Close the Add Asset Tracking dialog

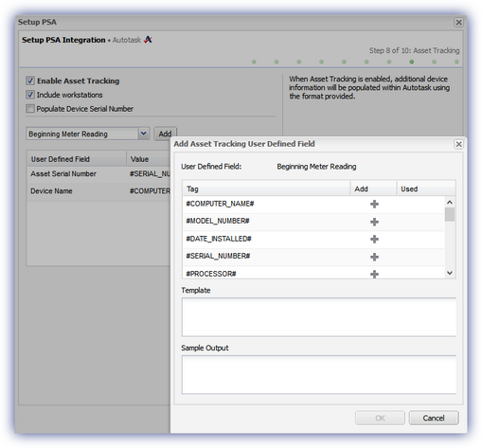click(458, 144)
